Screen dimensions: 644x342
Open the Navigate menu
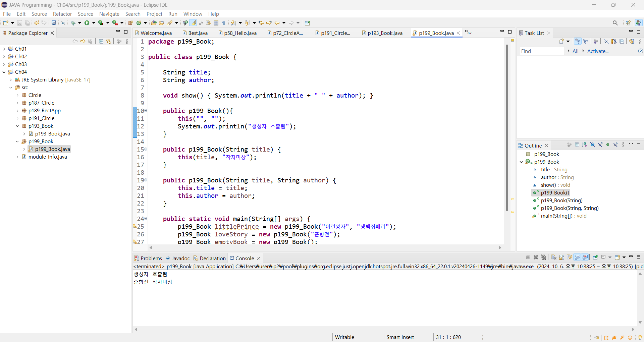[x=109, y=14]
